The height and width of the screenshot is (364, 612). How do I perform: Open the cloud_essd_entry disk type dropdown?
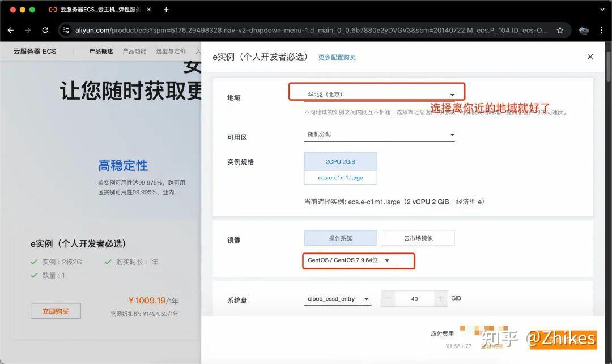coord(337,299)
